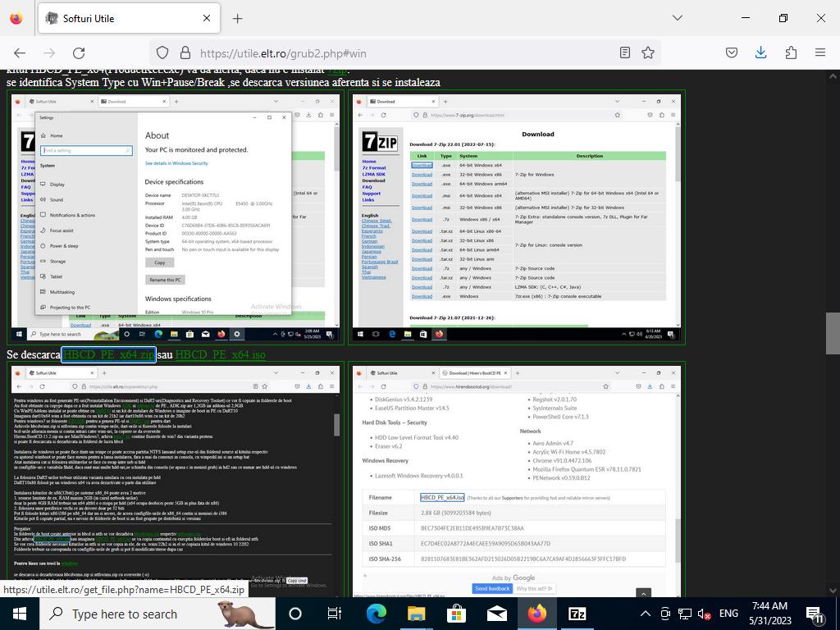Reload the current page
This screenshot has height=630, width=840.
79,52
